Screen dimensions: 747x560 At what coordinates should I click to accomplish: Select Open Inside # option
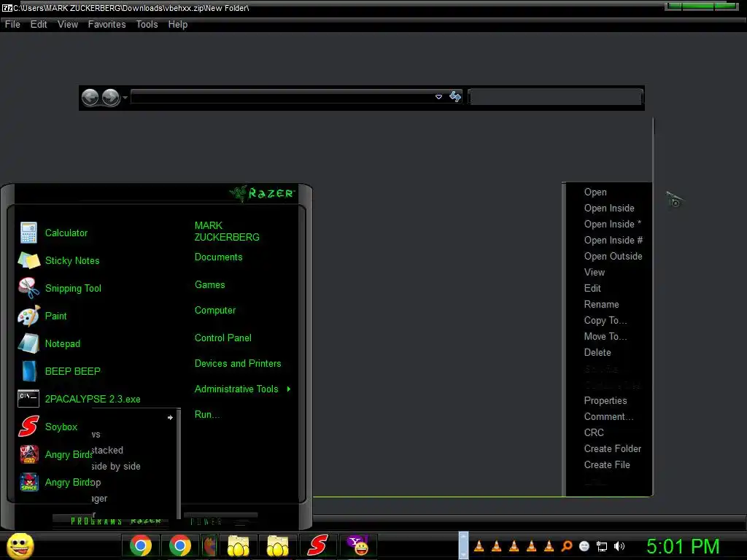pos(613,240)
